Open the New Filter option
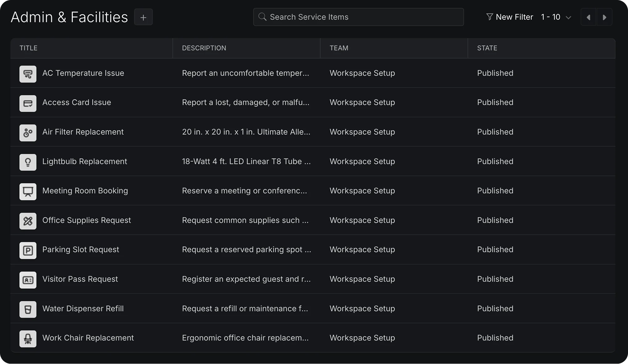Viewport: 628px width, 364px height. pos(510,17)
